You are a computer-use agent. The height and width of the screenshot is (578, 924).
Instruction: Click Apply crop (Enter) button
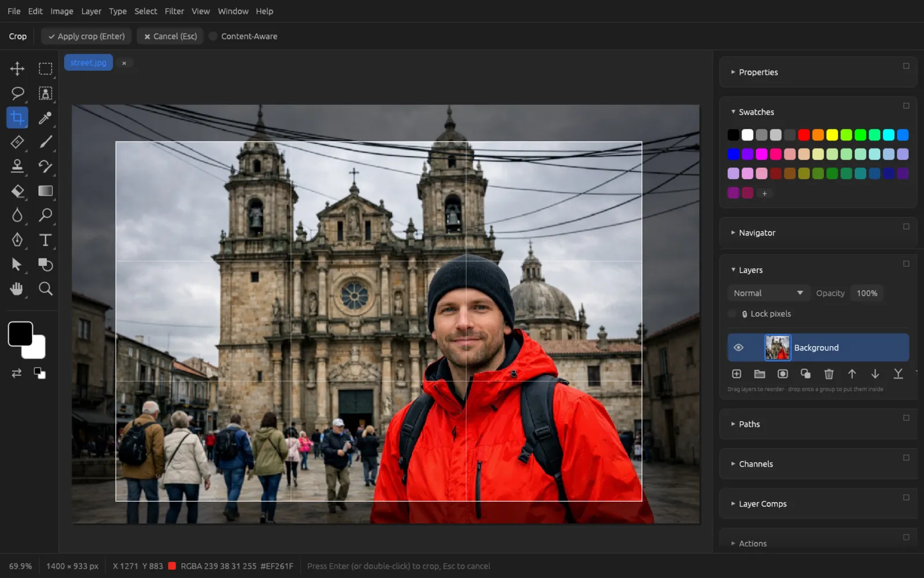point(87,36)
